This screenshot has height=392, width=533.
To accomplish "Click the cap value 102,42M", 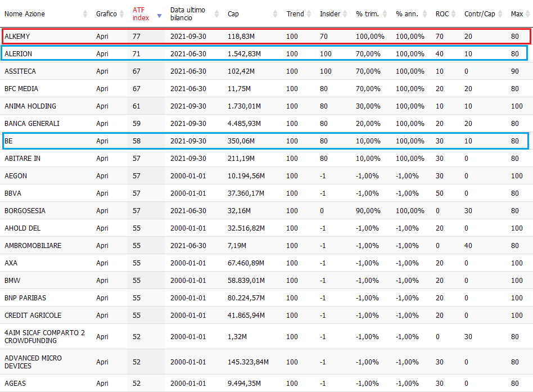I will [241, 71].
